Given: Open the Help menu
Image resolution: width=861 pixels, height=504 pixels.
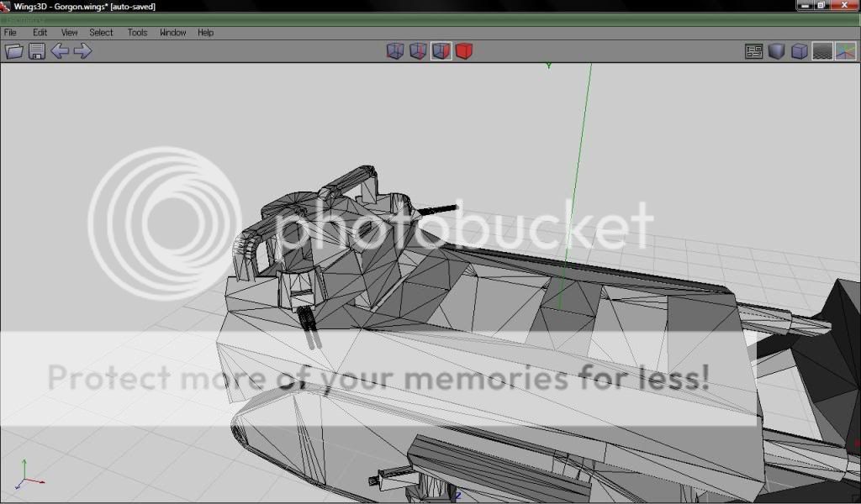Looking at the screenshot, I should point(206,33).
